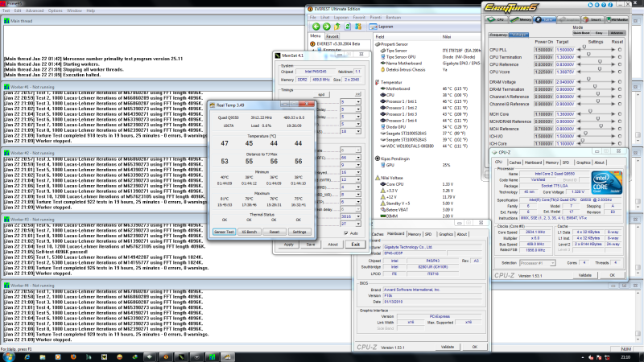
Task: Select EasyTune6 Advance mode button
Action: [617, 33]
